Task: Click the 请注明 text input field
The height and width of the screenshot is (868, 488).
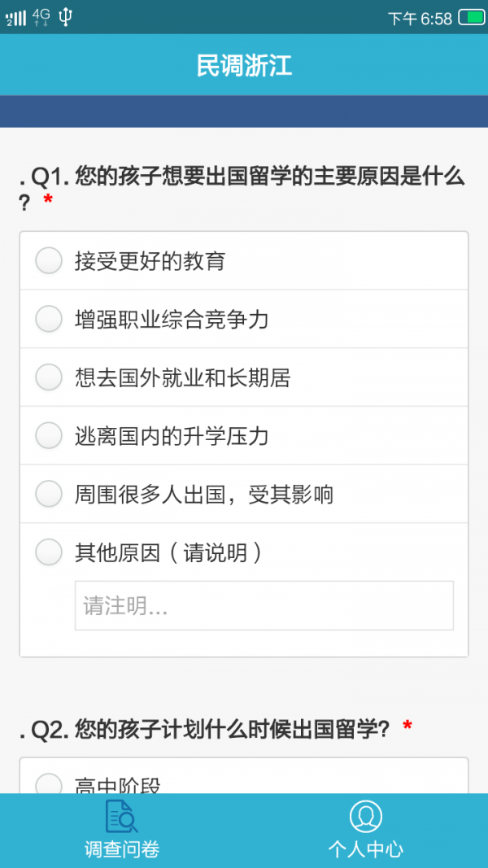Action: 264,605
